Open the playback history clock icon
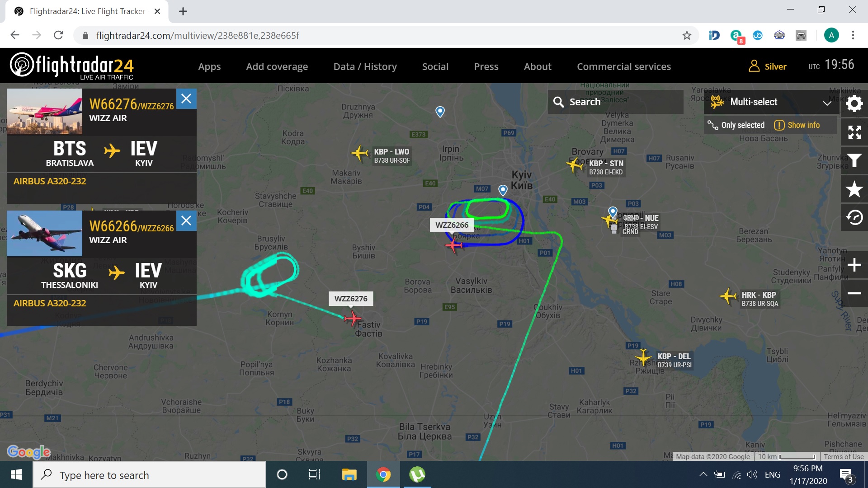Viewport: 868px width, 488px height. pos(854,217)
